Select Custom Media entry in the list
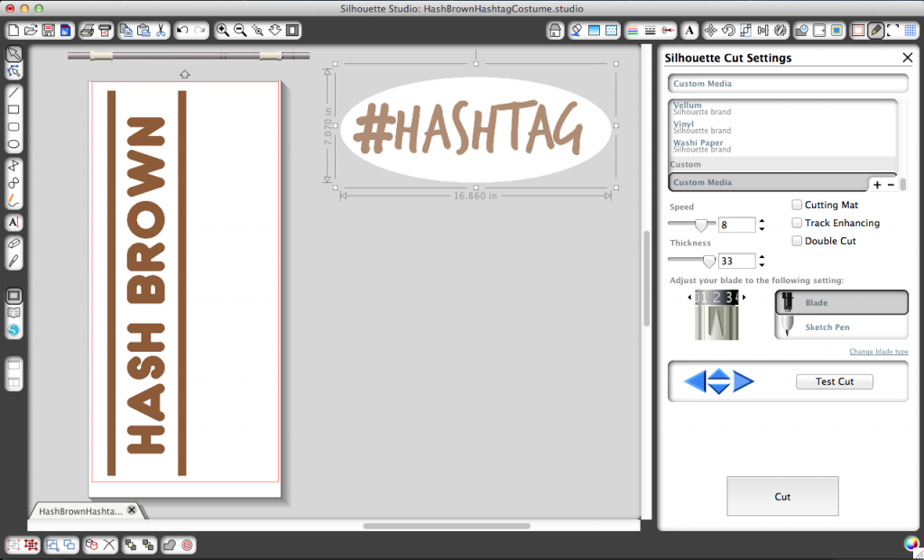The width and height of the screenshot is (924, 560). (769, 182)
